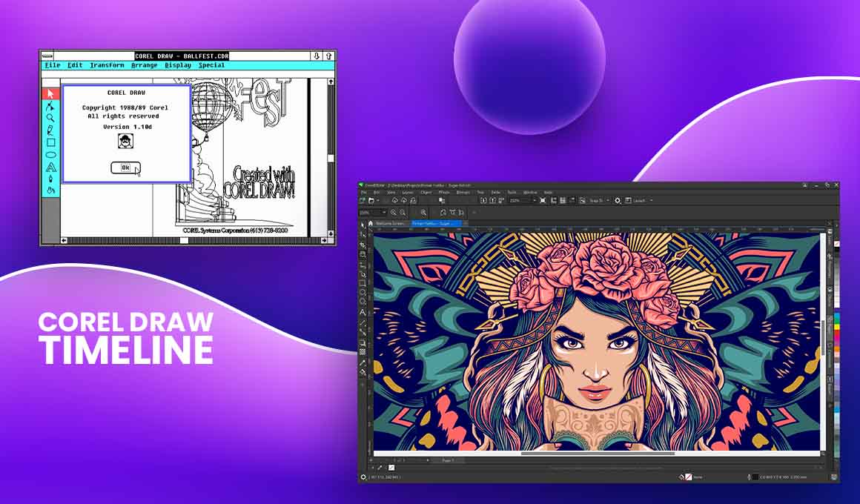Select the Rectangle tool in old toolbox

(50, 142)
